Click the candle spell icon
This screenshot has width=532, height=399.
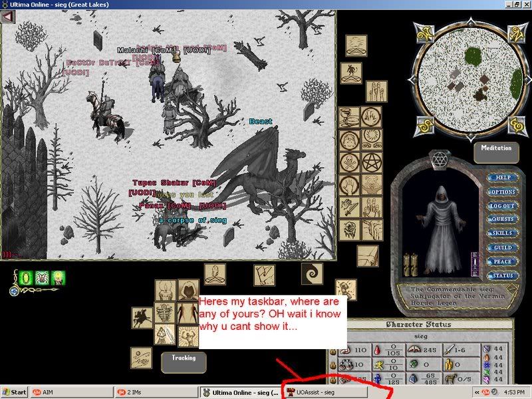tap(165, 290)
